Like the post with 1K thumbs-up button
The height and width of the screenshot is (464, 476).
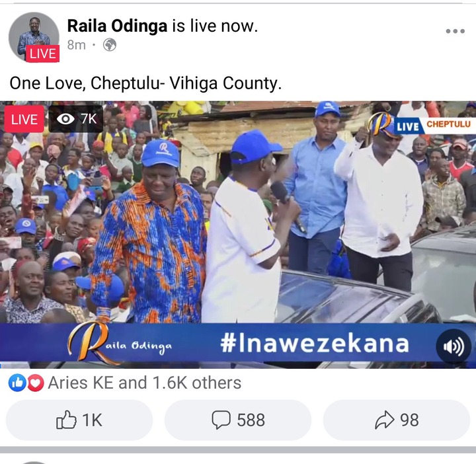tap(79, 420)
